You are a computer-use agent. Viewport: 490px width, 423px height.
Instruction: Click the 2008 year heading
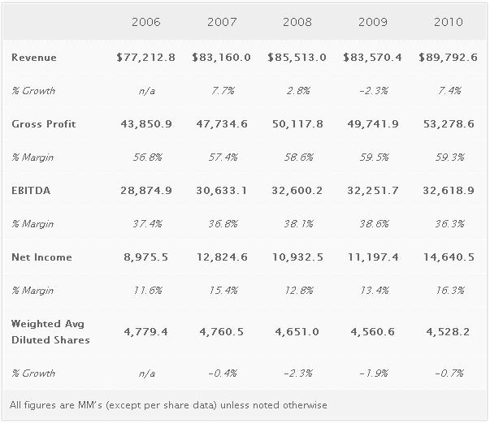click(297, 22)
